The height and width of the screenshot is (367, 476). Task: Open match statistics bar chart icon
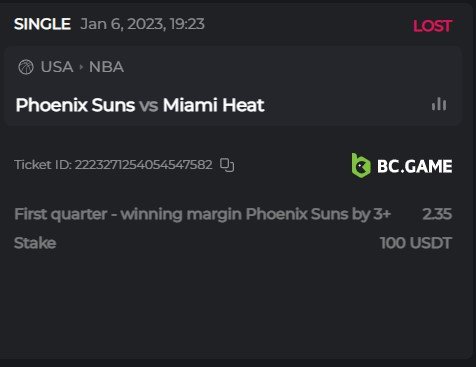(439, 104)
